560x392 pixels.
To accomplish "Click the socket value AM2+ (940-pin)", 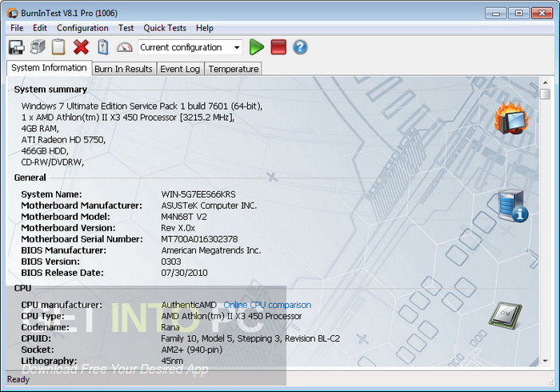I will click(192, 350).
